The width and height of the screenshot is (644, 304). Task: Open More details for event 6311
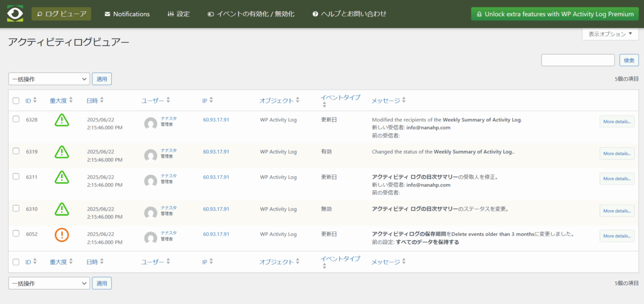click(617, 178)
